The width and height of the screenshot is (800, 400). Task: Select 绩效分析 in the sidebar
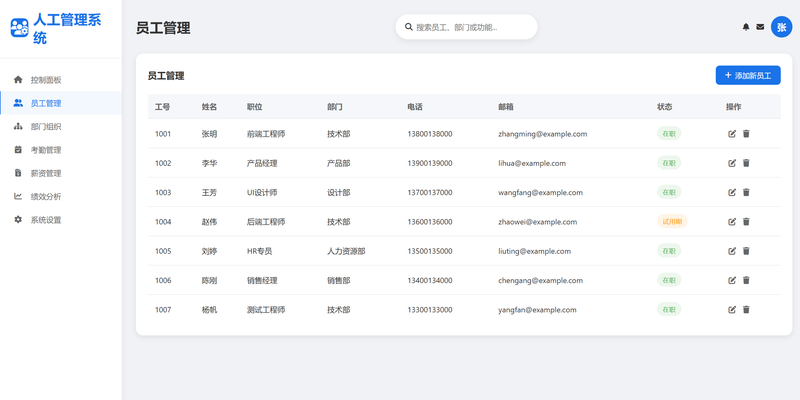[45, 197]
